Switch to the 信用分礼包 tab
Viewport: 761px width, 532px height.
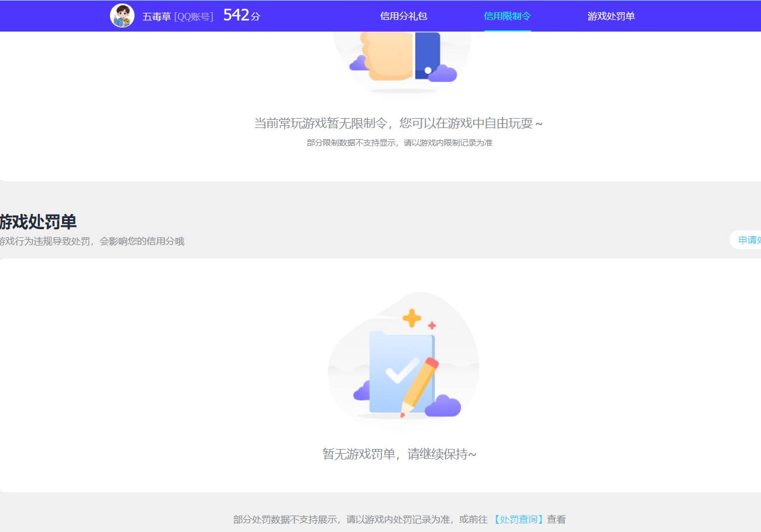(x=403, y=16)
